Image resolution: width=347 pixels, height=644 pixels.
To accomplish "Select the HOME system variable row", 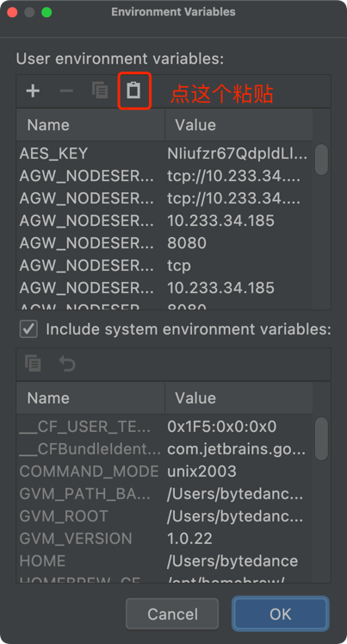I will (x=164, y=561).
